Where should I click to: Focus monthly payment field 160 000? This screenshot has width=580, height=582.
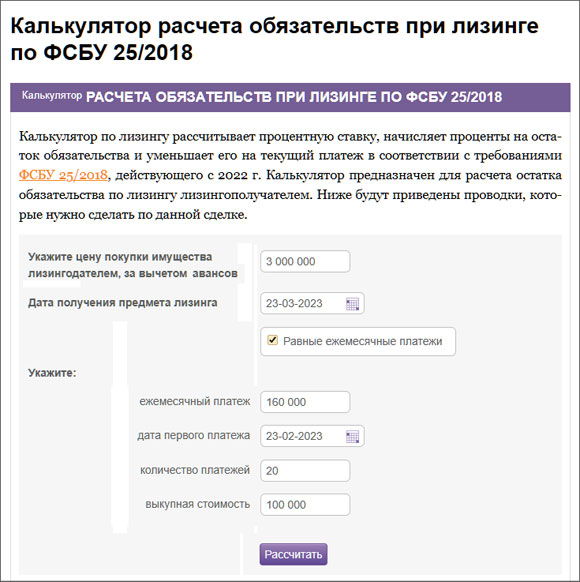click(x=305, y=402)
